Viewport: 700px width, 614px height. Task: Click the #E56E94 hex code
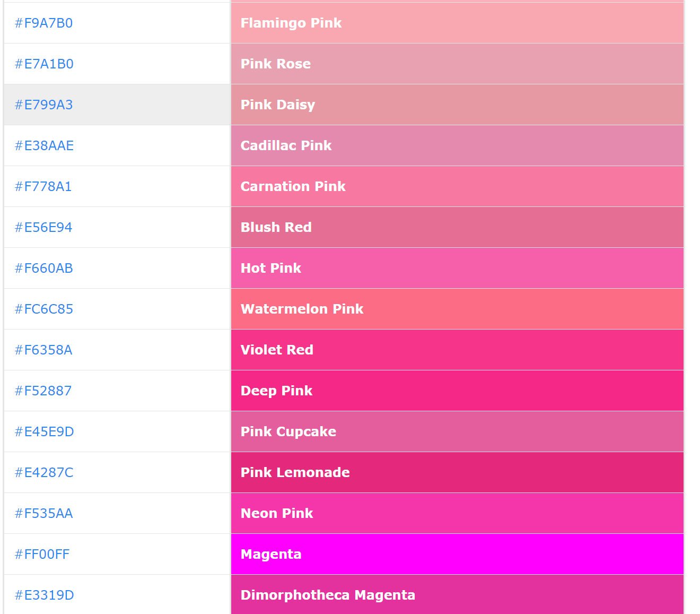point(43,227)
